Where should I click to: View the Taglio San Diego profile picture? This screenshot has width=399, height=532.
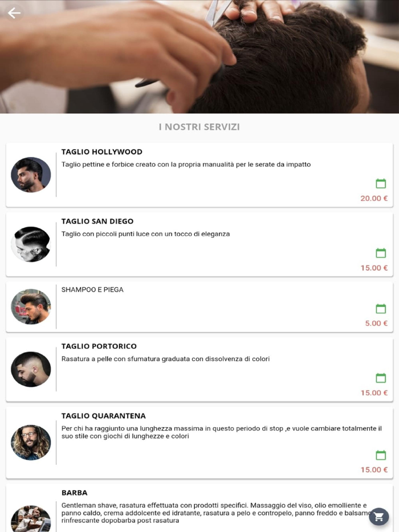(x=31, y=244)
